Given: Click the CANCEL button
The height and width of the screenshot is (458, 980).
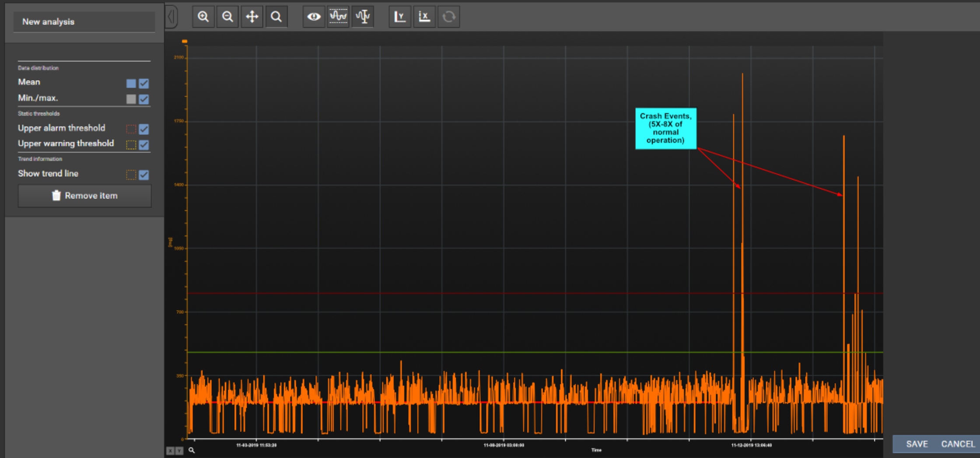Looking at the screenshot, I should tap(958, 444).
